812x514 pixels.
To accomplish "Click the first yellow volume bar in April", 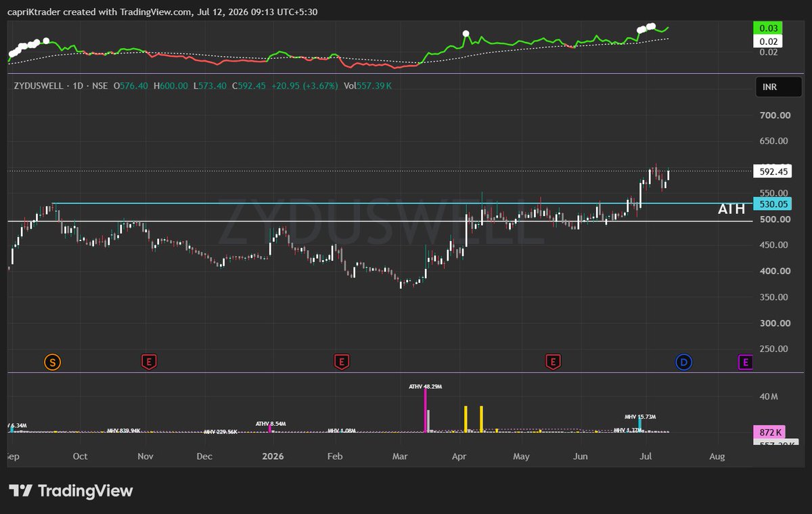I will click(466, 419).
